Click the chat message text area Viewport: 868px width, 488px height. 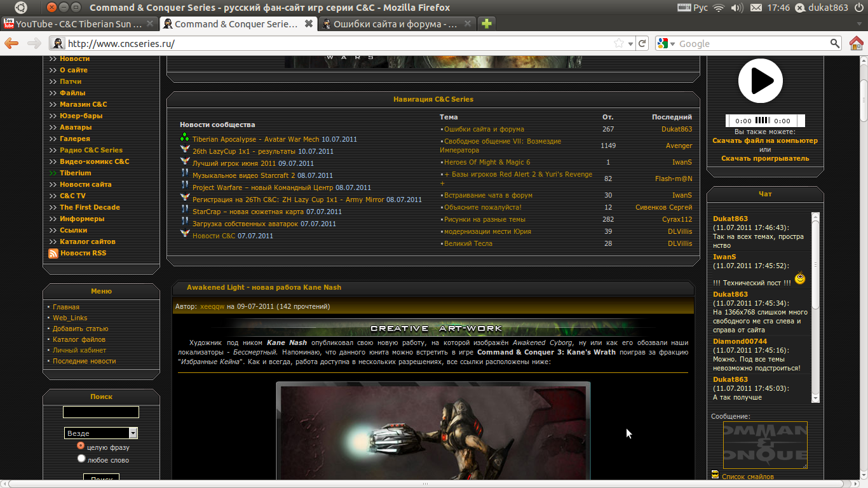(765, 445)
